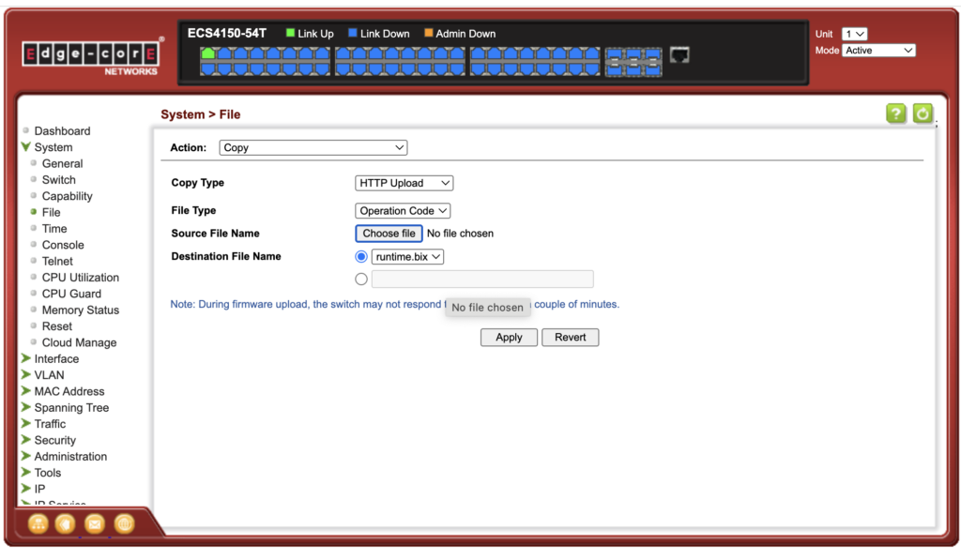Screen dimensions: 961x560
Task: Open the Action dropdown showing Copy
Action: (x=313, y=147)
